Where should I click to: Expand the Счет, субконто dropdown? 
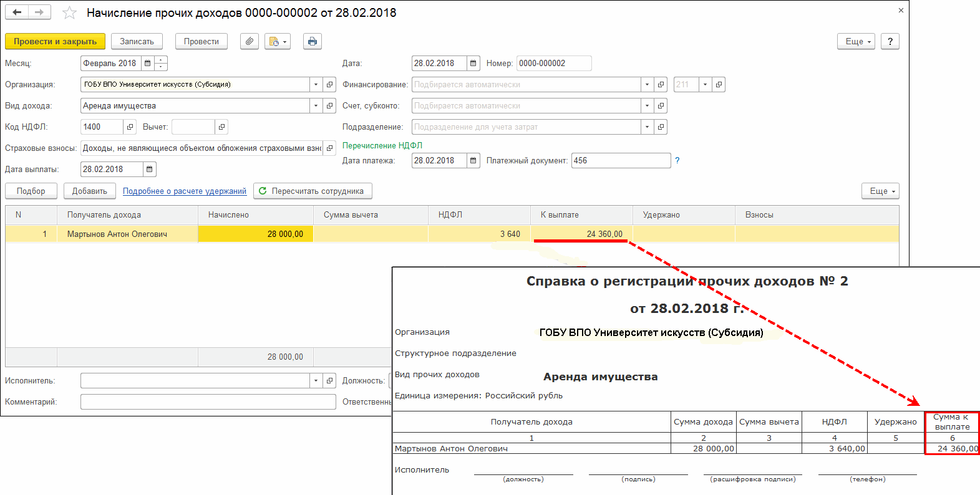(648, 105)
